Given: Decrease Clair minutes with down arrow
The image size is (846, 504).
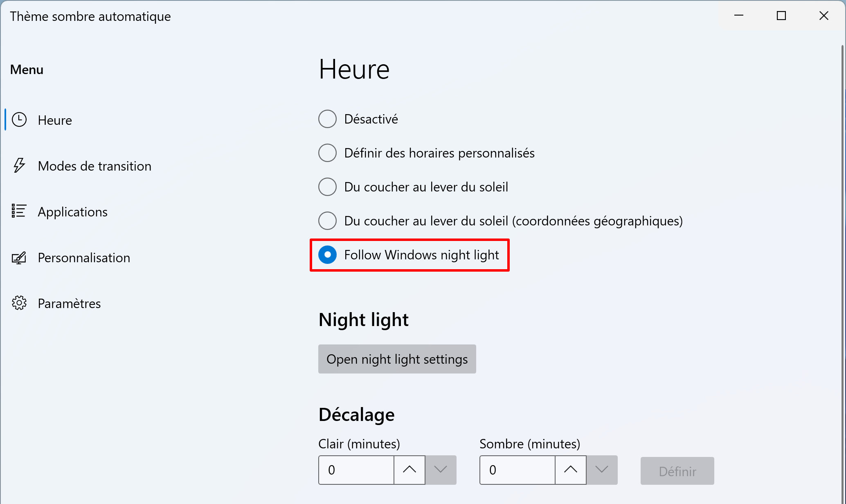Looking at the screenshot, I should 441,470.
